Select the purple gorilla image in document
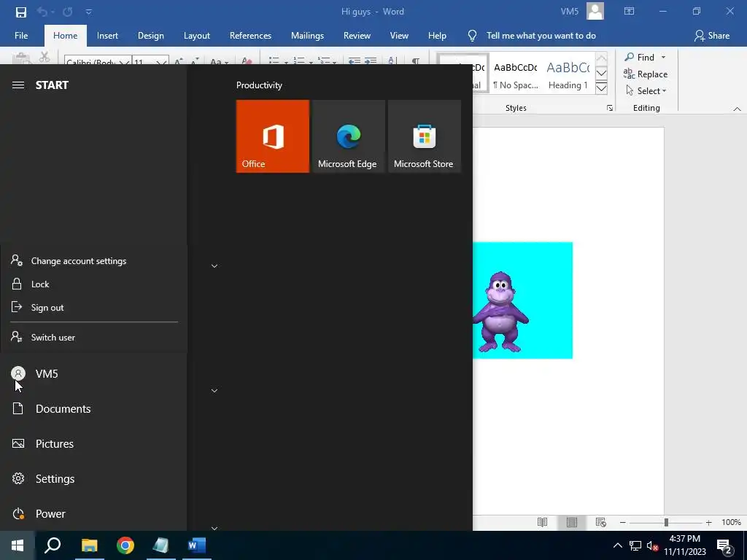Image resolution: width=747 pixels, height=560 pixels. coord(522,300)
